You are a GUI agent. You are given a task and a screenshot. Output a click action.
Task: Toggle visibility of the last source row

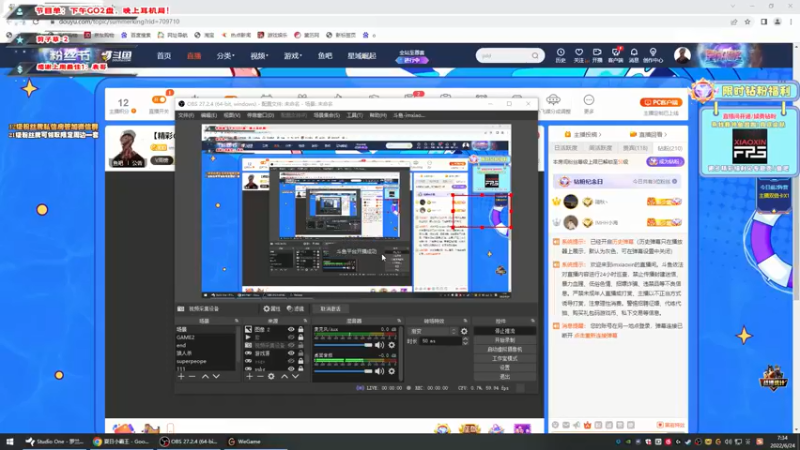pyautogui.click(x=291, y=369)
